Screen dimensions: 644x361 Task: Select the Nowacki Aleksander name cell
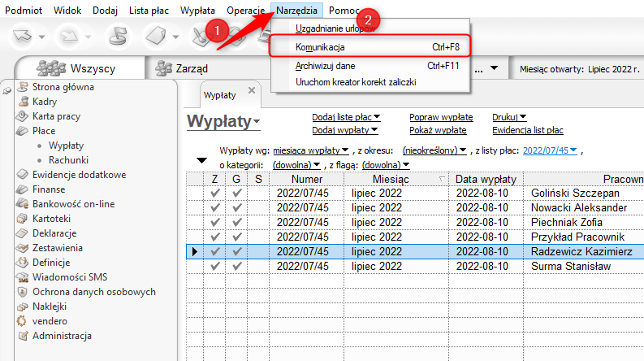point(579,207)
